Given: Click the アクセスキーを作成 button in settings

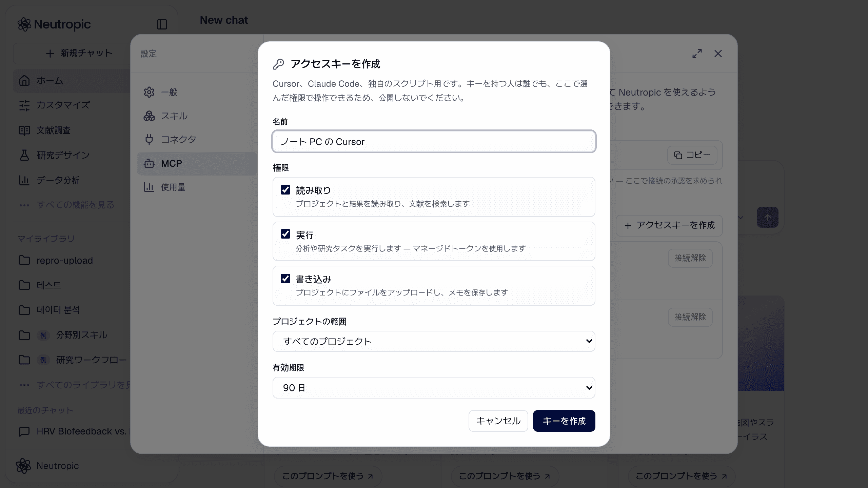Looking at the screenshot, I should pyautogui.click(x=669, y=225).
